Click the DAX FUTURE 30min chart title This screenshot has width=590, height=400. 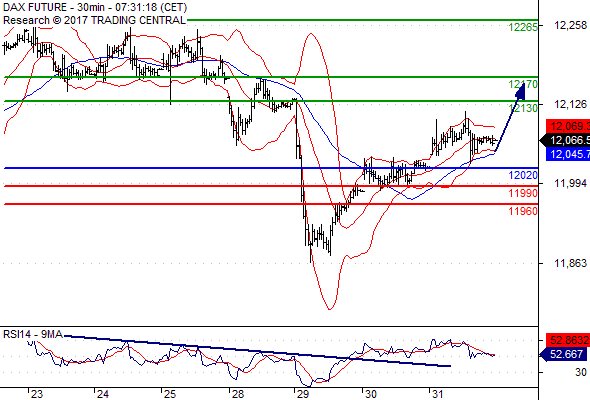[x=95, y=8]
